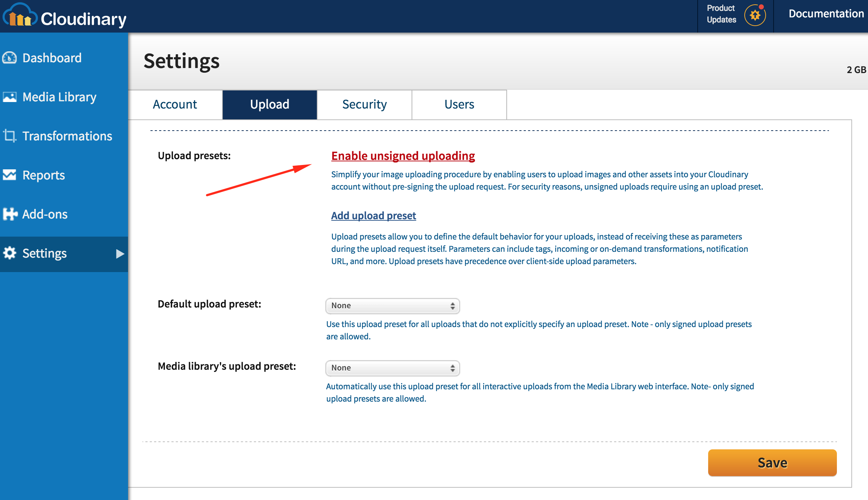Click the Cloudinary cloud logo icon
The width and height of the screenshot is (868, 500).
click(x=20, y=15)
